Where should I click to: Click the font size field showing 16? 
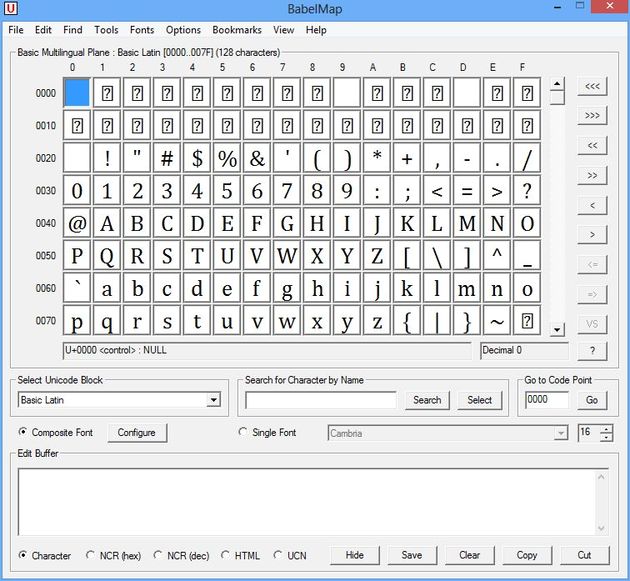[588, 433]
